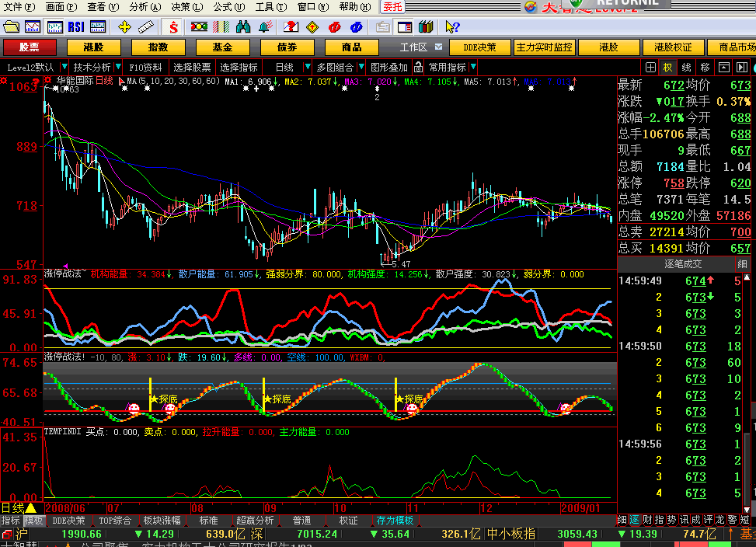
Task: Open the RSI indicator tool
Action: [x=76, y=27]
